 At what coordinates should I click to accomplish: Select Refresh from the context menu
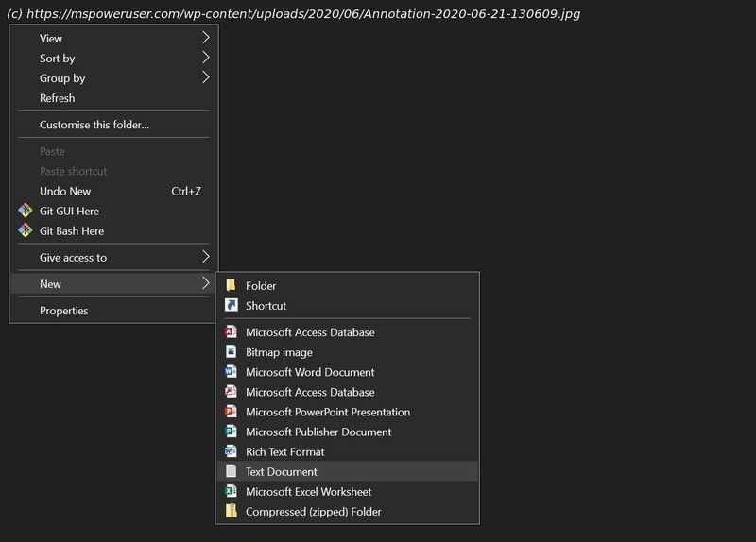[x=58, y=98]
